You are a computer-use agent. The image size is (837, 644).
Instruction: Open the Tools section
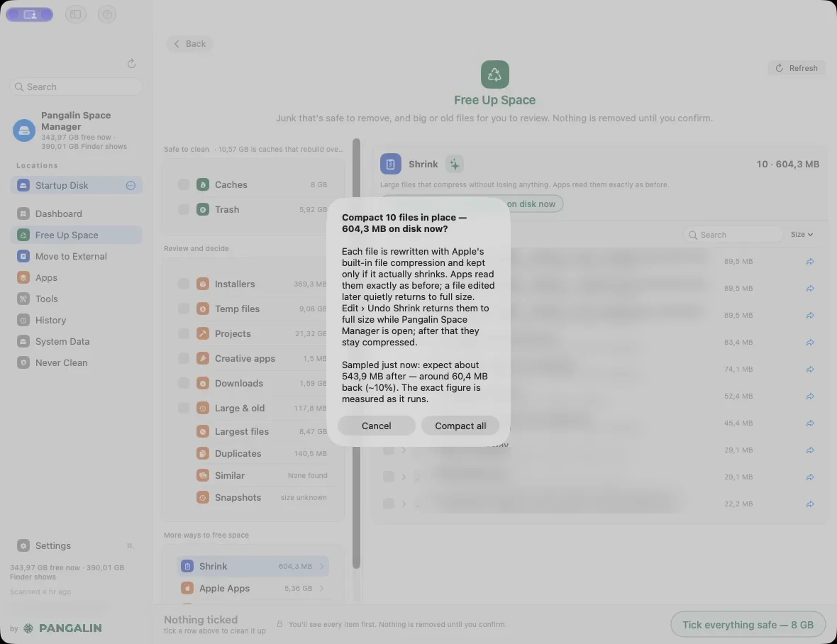click(77, 299)
